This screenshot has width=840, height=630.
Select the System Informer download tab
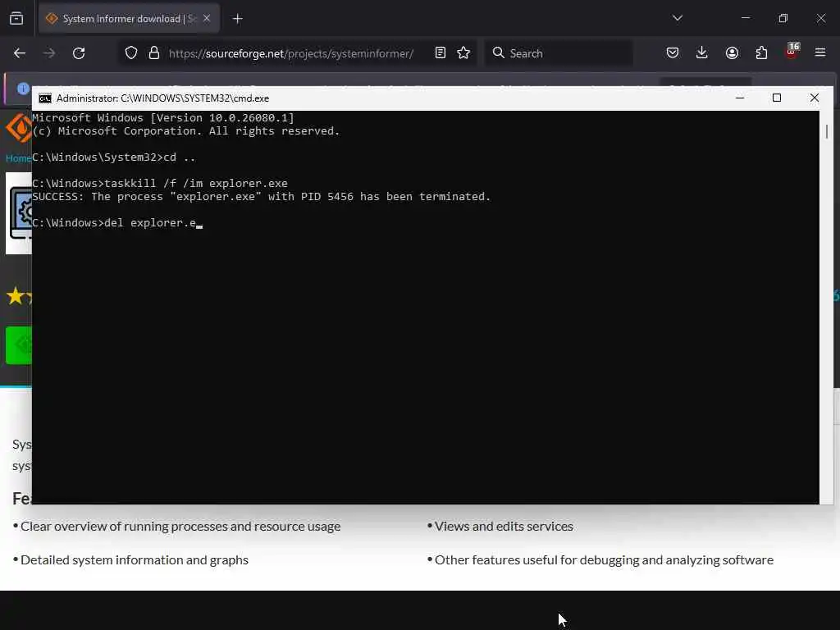coord(129,19)
